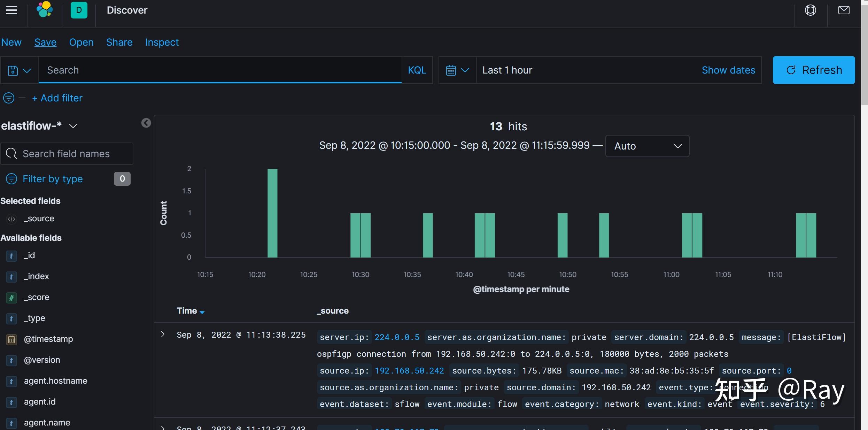Click the tall histogram bar near 10:20
The height and width of the screenshot is (430, 868).
pyautogui.click(x=272, y=213)
